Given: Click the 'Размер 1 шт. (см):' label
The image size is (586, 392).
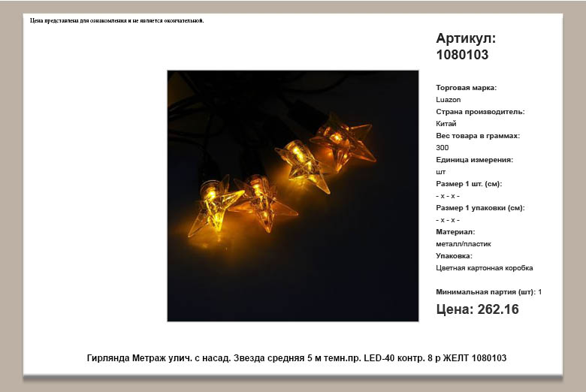Looking at the screenshot, I should 469,184.
